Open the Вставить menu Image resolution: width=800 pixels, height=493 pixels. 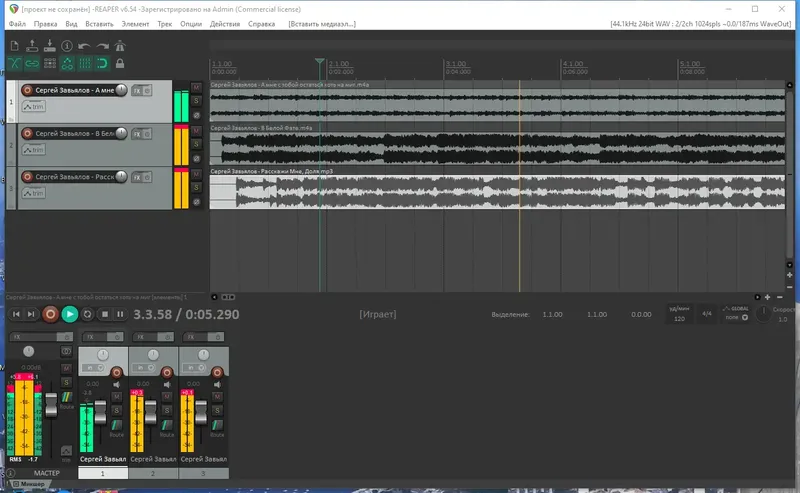(x=99, y=24)
